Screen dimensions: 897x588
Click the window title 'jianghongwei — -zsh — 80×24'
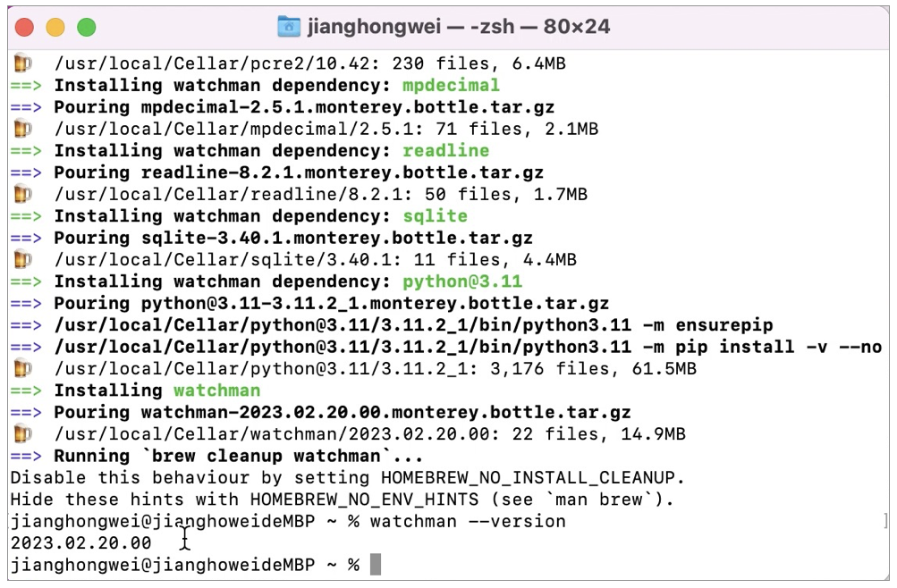459,26
